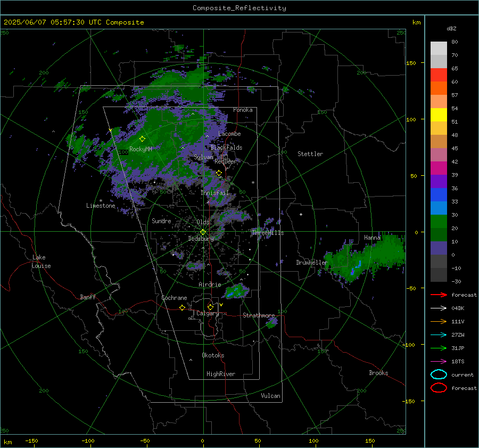Click the Cochrane city label

[174, 298]
